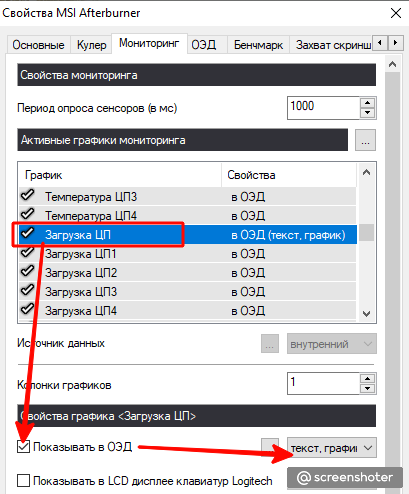The image size is (409, 494).
Task: Uncheck Показывать в ОЭД checkbox
Action: [x=23, y=447]
